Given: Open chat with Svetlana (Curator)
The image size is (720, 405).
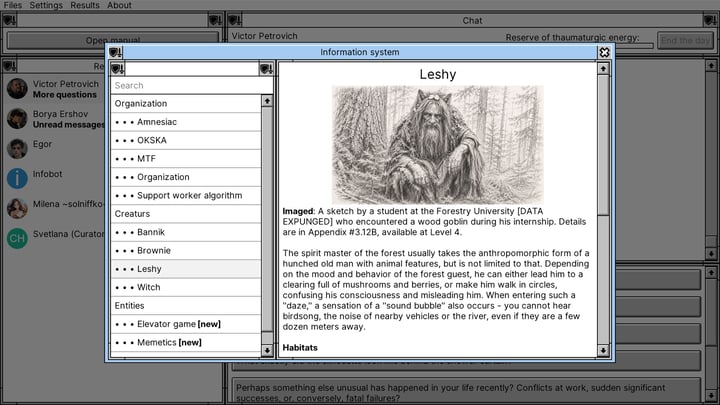Looking at the screenshot, I should coord(56,238).
